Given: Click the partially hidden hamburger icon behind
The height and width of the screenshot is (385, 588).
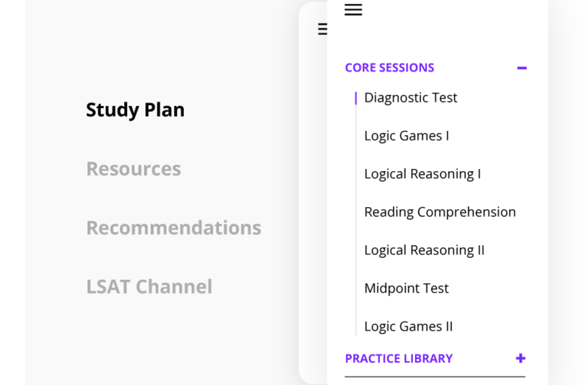Looking at the screenshot, I should [322, 29].
